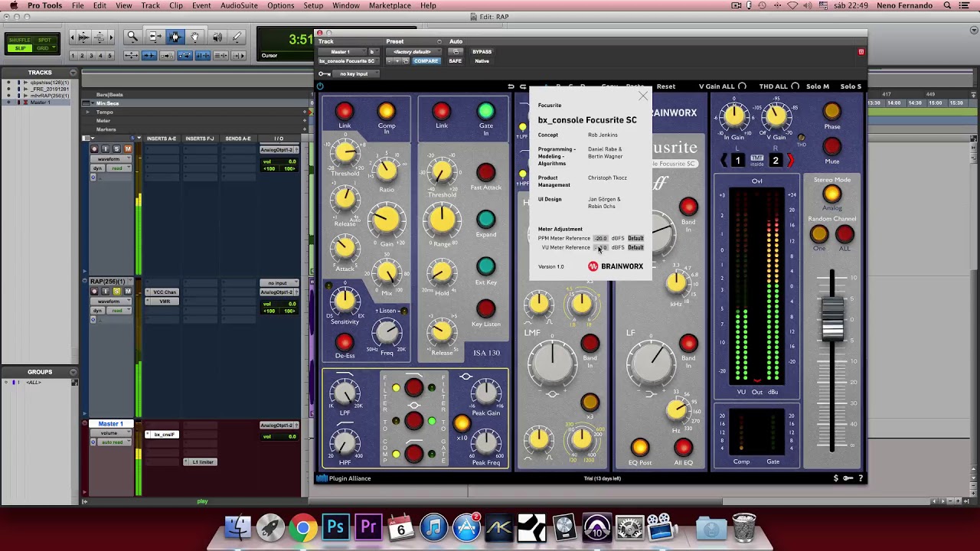Open the Groups list dropdown menu
The height and width of the screenshot is (551, 980).
(74, 372)
